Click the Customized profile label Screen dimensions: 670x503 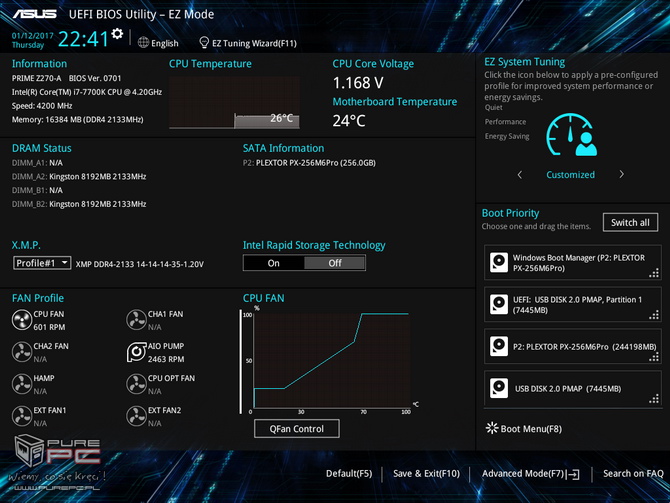tap(570, 175)
